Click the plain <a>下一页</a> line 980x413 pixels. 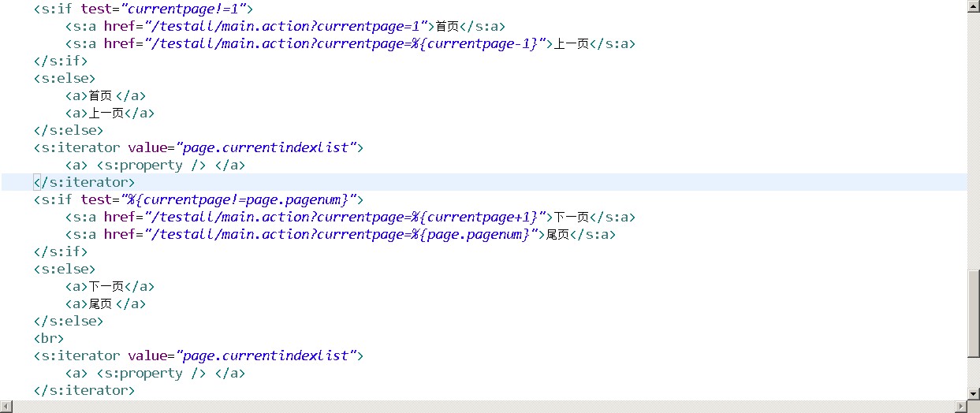110,286
